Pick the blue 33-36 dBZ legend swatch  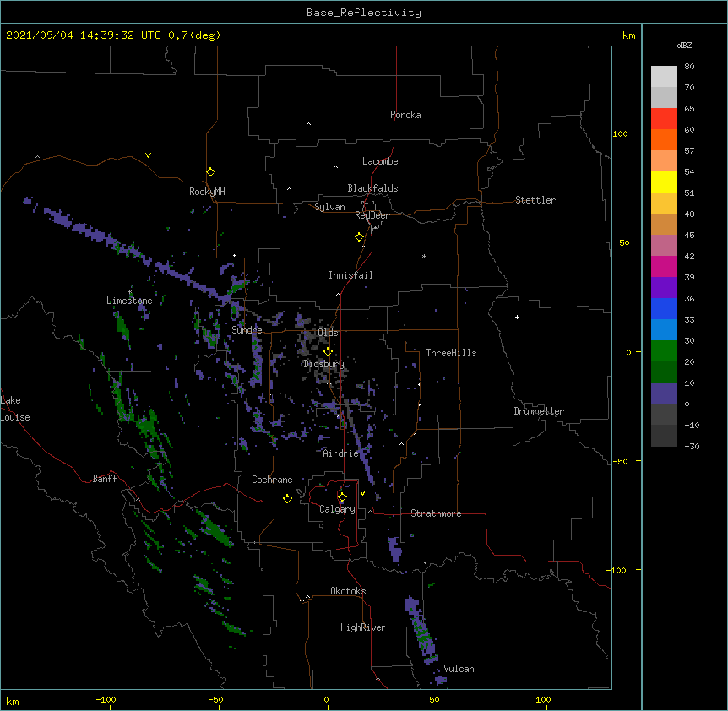point(664,308)
